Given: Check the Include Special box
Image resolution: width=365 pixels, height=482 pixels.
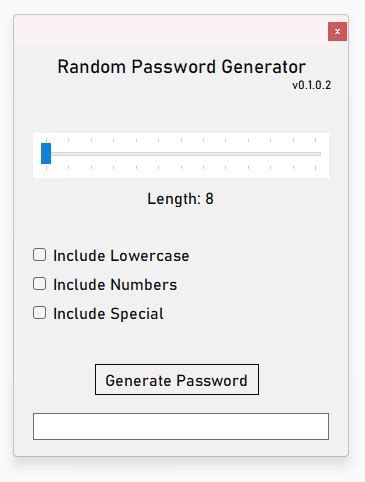Looking at the screenshot, I should pos(40,313).
